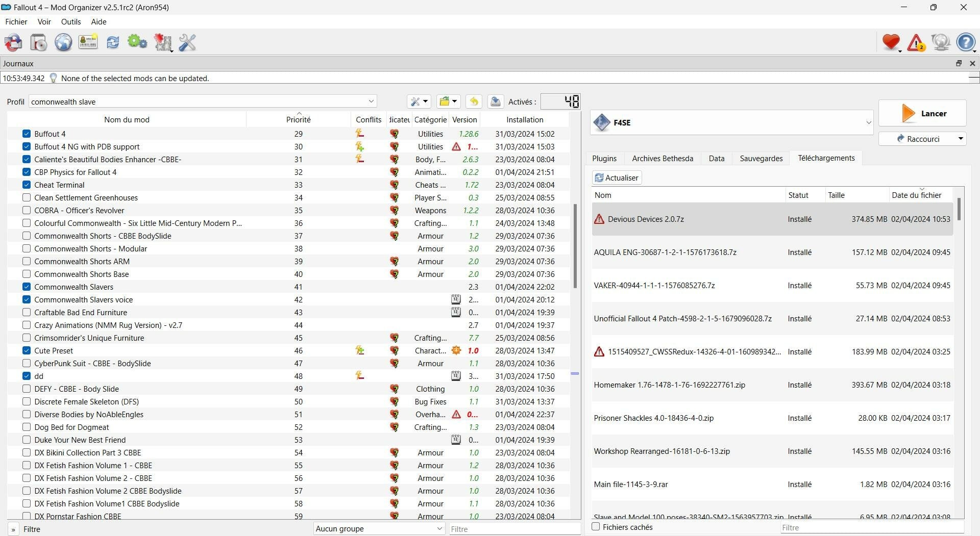This screenshot has width=980, height=536.
Task: Enable Dog Bed for Dogmeat mod
Action: tap(27, 427)
